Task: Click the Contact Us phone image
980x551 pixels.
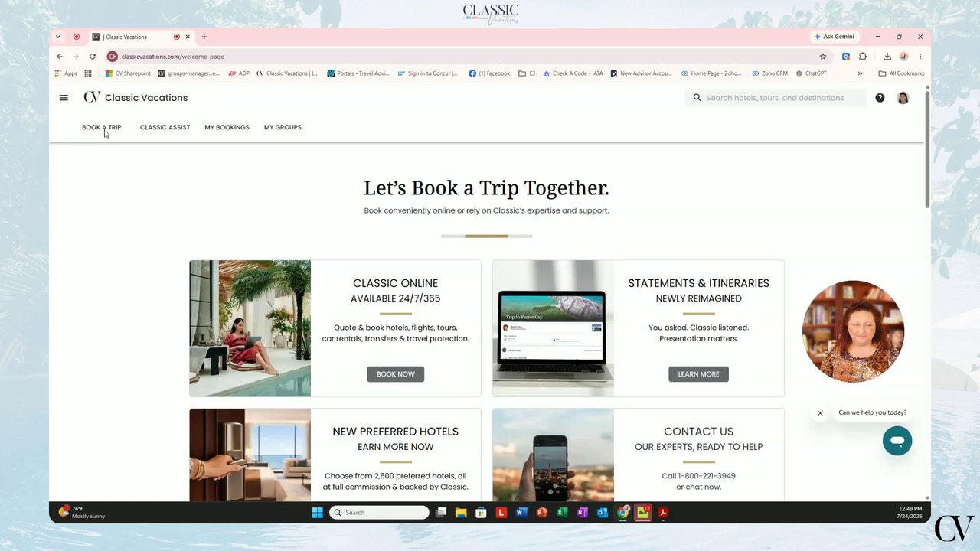Action: pyautogui.click(x=553, y=455)
